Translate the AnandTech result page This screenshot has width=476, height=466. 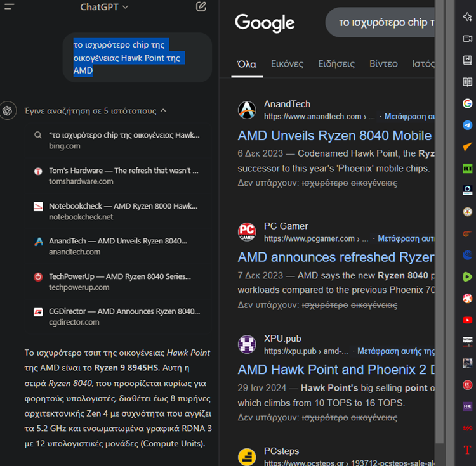pyautogui.click(x=409, y=117)
